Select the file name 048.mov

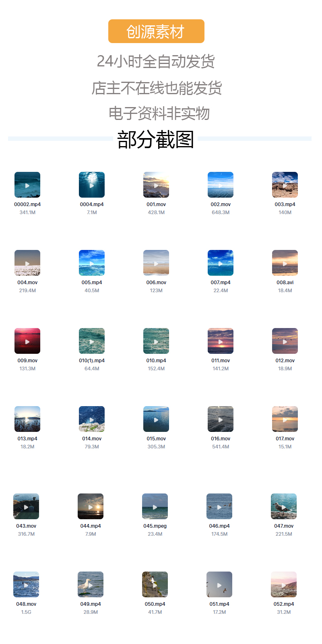26,604
